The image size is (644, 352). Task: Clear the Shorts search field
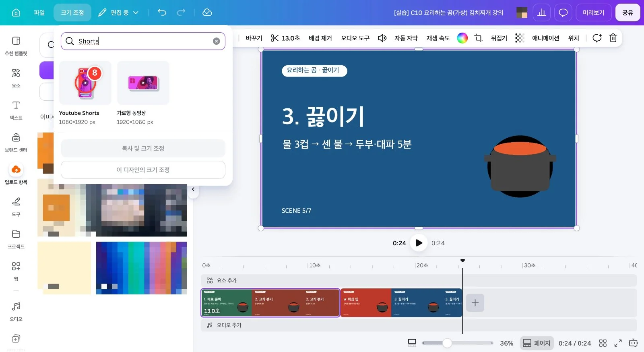(x=217, y=41)
